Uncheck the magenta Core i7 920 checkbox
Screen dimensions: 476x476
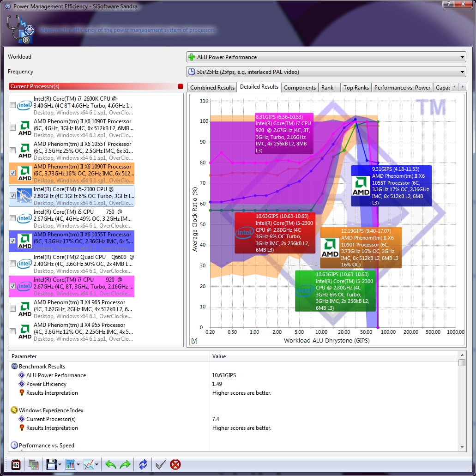coord(13,286)
